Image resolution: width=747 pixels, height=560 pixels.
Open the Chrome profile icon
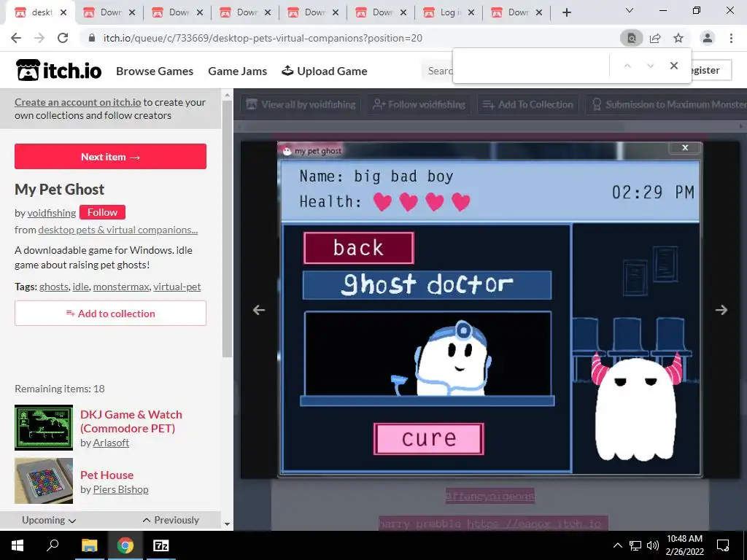coord(708,38)
